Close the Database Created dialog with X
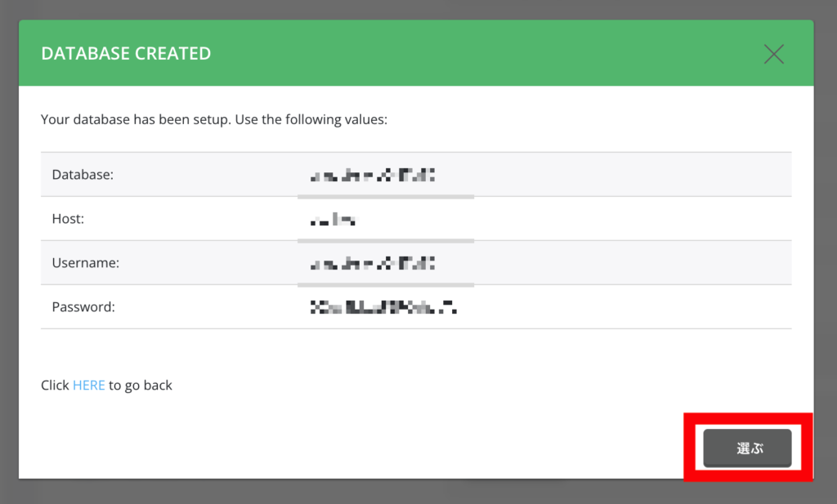The height and width of the screenshot is (504, 837). click(773, 54)
